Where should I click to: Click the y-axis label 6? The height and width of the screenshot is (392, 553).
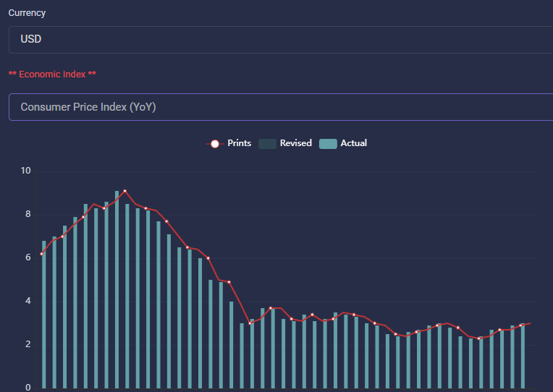click(28, 258)
